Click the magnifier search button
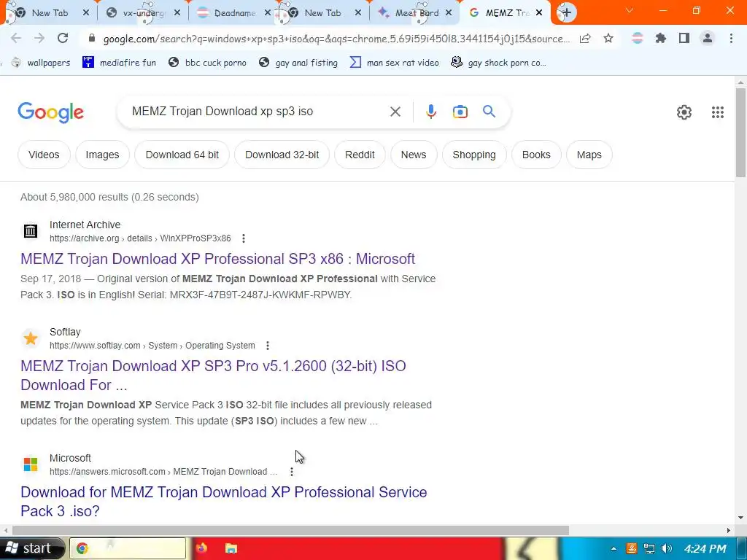Screen dimensions: 747x560 (489, 112)
